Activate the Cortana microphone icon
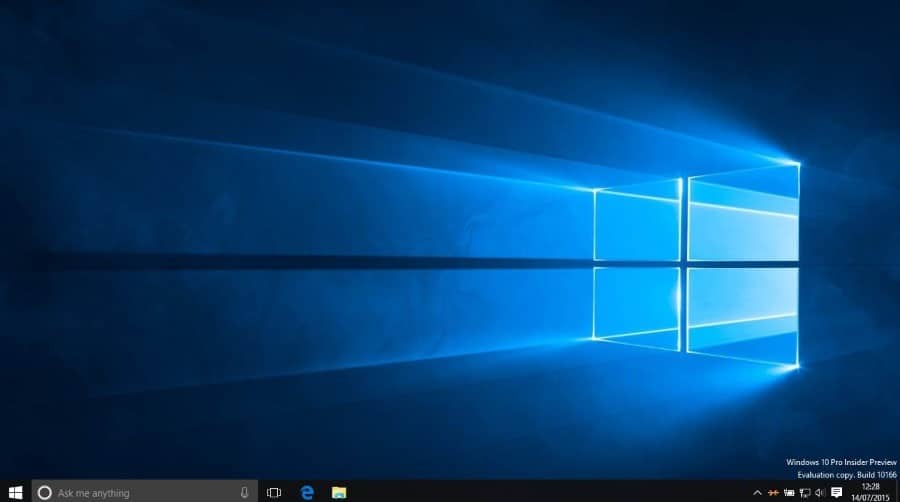900x502 pixels. (245, 492)
